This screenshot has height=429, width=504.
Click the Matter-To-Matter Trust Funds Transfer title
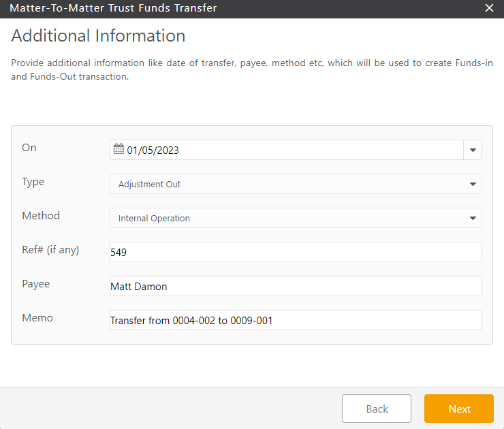pos(114,8)
